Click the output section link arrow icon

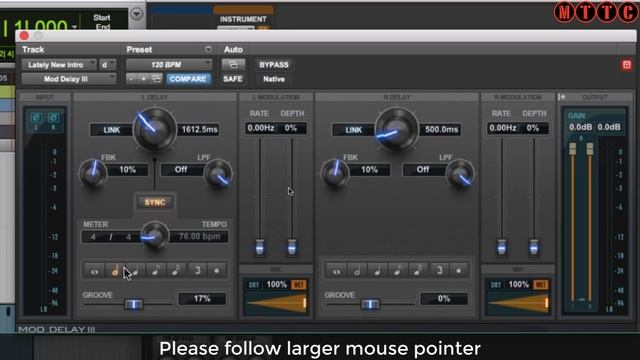[x=562, y=97]
